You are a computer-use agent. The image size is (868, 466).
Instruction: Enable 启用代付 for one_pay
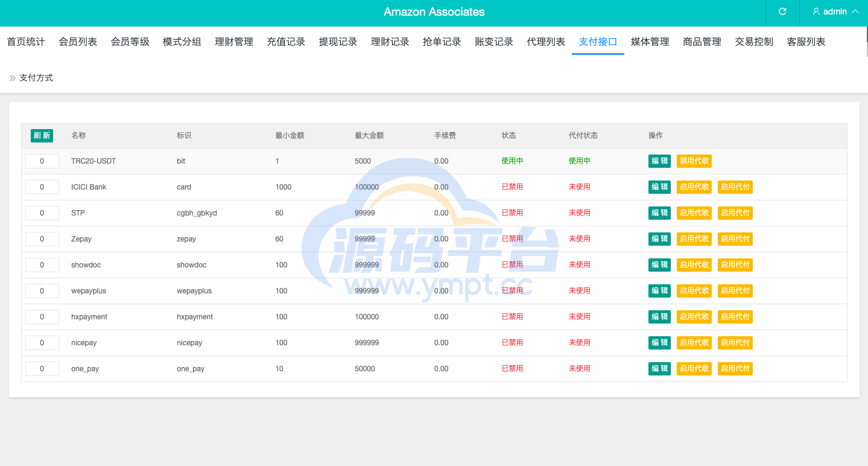735,369
